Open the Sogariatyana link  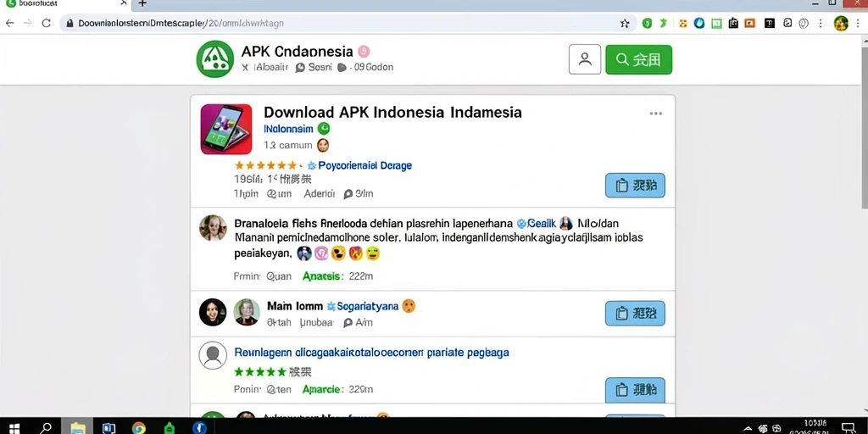(x=368, y=306)
